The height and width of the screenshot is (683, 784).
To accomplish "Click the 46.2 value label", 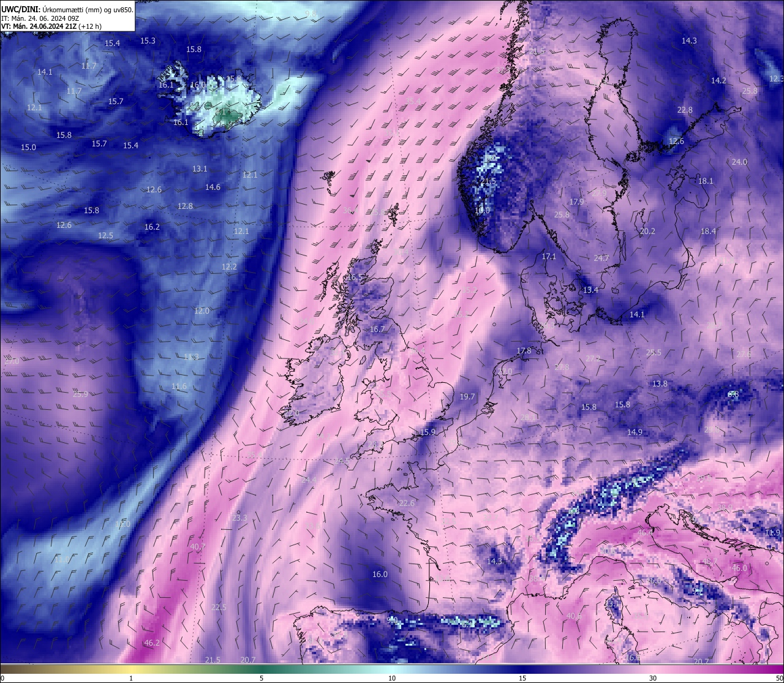I will [152, 643].
